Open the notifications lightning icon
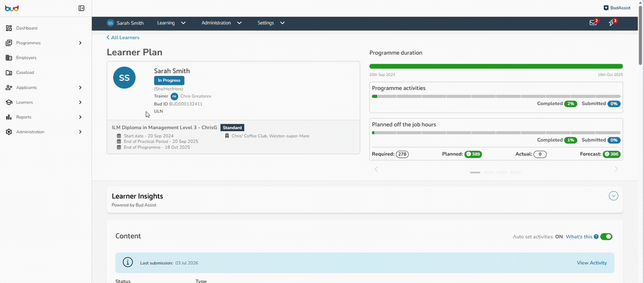Screen dimensions: 644x283 (612, 23)
